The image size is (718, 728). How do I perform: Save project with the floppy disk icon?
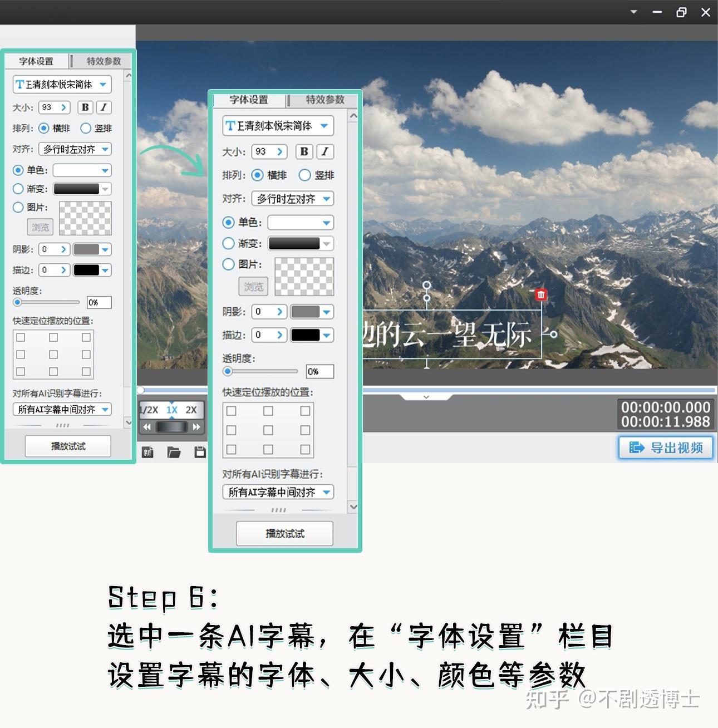tap(200, 452)
